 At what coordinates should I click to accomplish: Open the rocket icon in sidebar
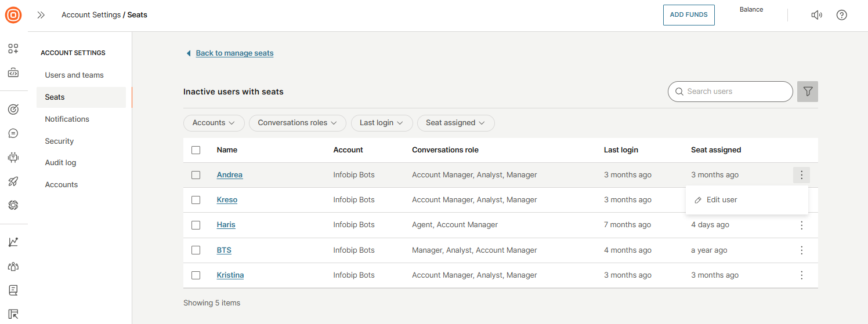pyautogui.click(x=13, y=181)
